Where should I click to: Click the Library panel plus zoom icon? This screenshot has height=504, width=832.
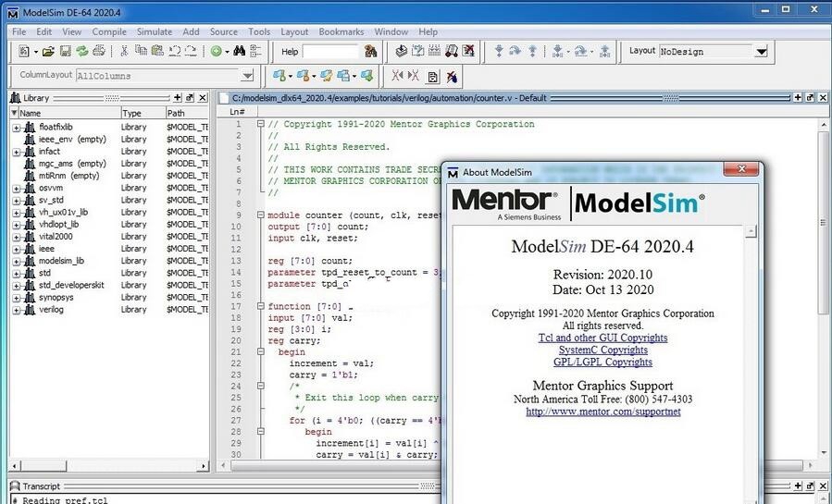177,97
